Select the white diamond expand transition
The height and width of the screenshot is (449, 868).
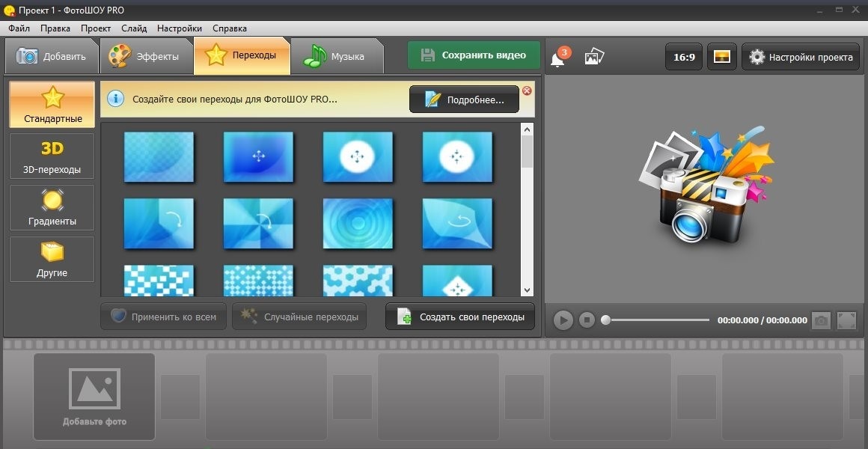(457, 281)
